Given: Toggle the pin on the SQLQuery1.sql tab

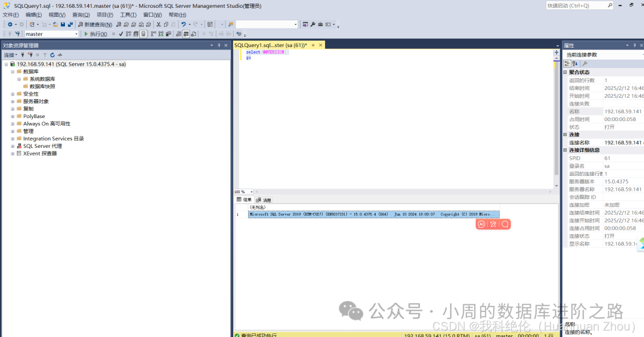Looking at the screenshot, I should point(313,45).
